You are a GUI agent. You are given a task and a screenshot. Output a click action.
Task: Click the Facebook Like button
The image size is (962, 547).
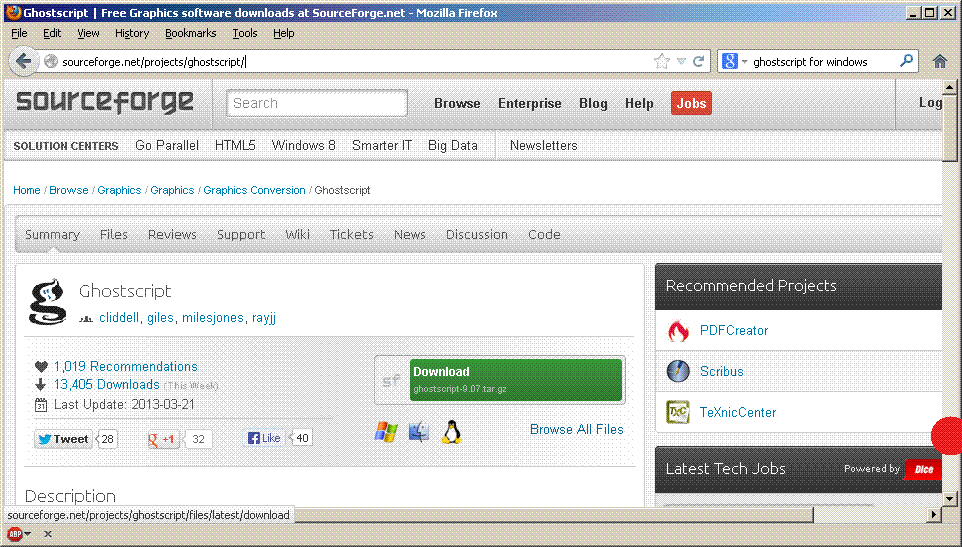[x=264, y=438]
